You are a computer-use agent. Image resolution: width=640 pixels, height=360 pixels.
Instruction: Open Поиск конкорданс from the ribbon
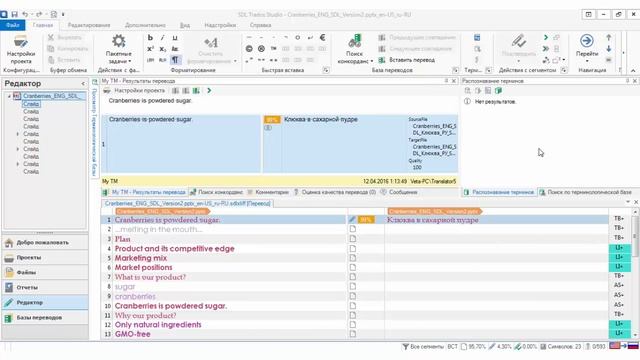pyautogui.click(x=354, y=49)
